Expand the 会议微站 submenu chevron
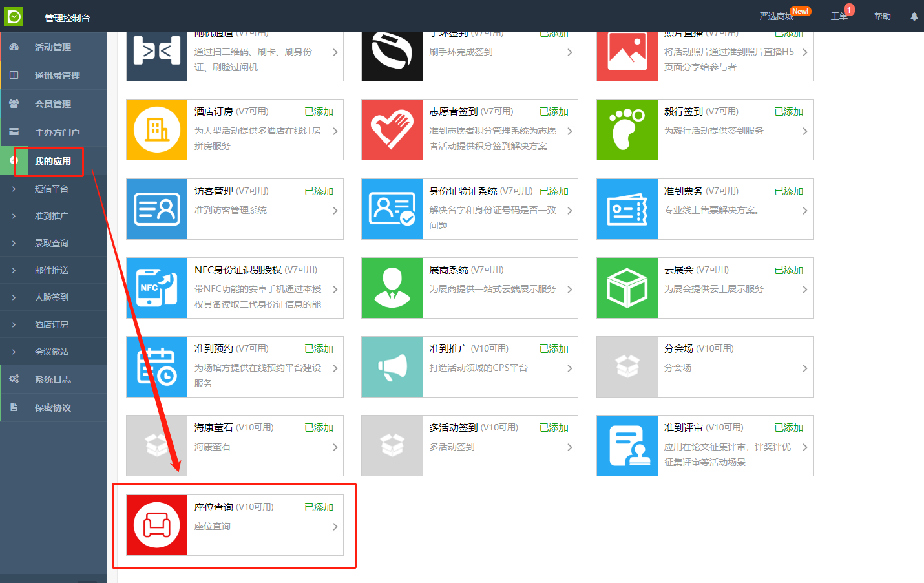Image resolution: width=924 pixels, height=583 pixels. pos(14,352)
